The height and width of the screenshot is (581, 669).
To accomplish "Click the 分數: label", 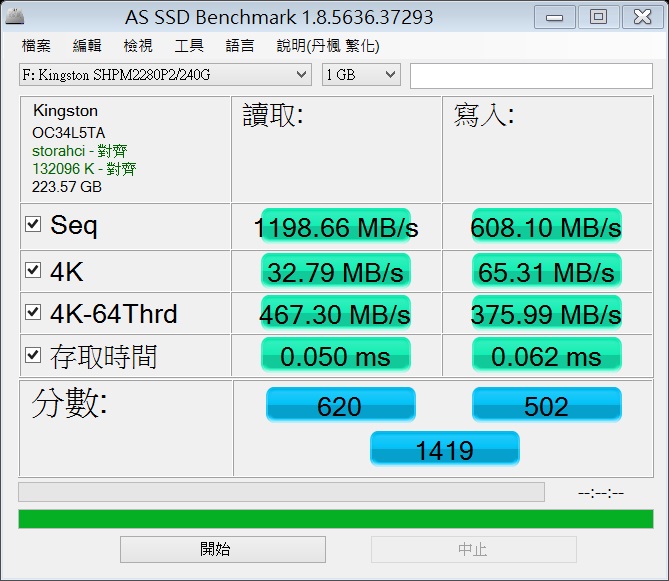I will [x=70, y=403].
